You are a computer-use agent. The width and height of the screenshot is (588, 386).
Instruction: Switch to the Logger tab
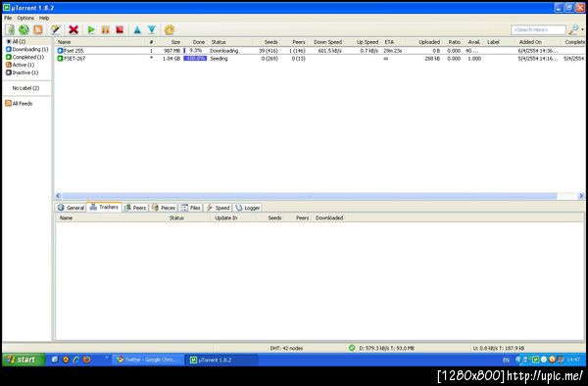coord(247,208)
